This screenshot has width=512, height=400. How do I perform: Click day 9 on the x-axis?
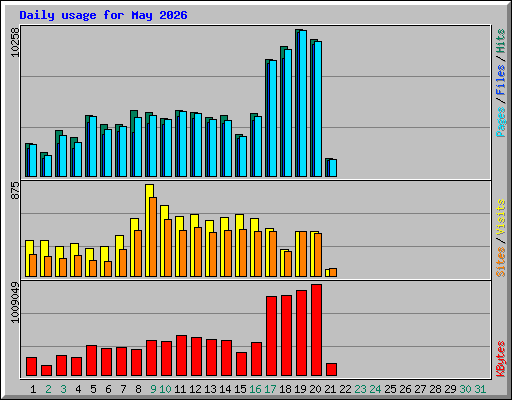[153, 389]
